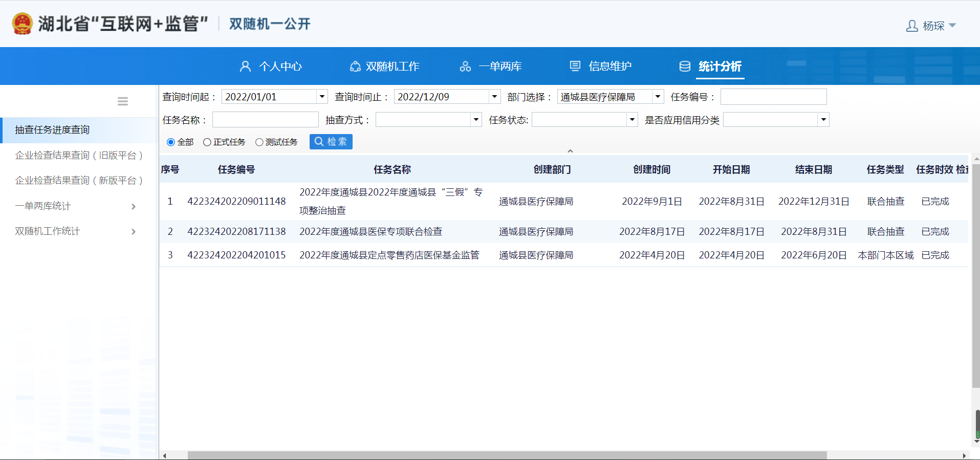This screenshot has width=980, height=460.
Task: Click task number 422324202209011148
Action: 236,202
